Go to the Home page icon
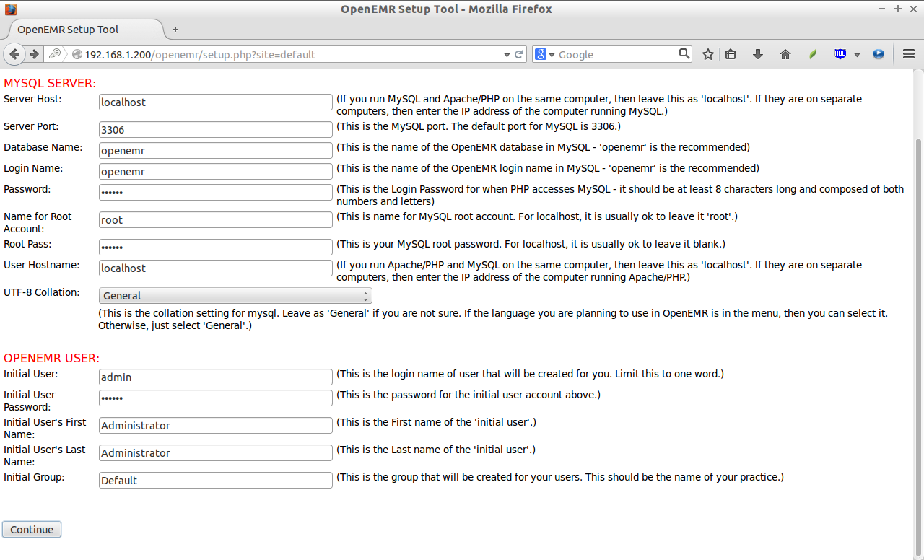Screen dimensions: 924x560 785,54
